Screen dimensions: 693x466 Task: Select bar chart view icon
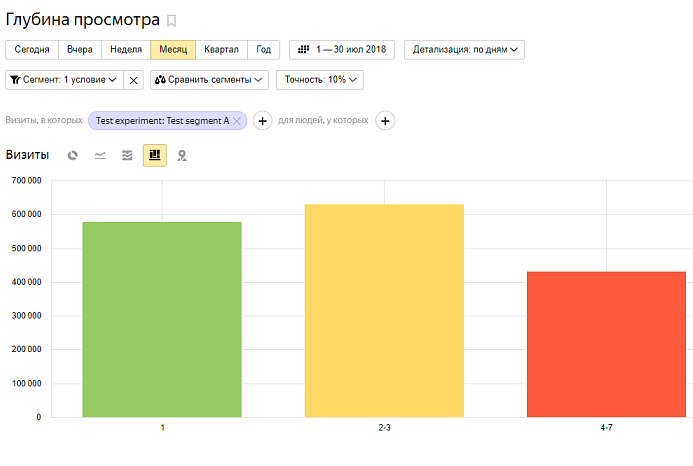pyautogui.click(x=154, y=155)
